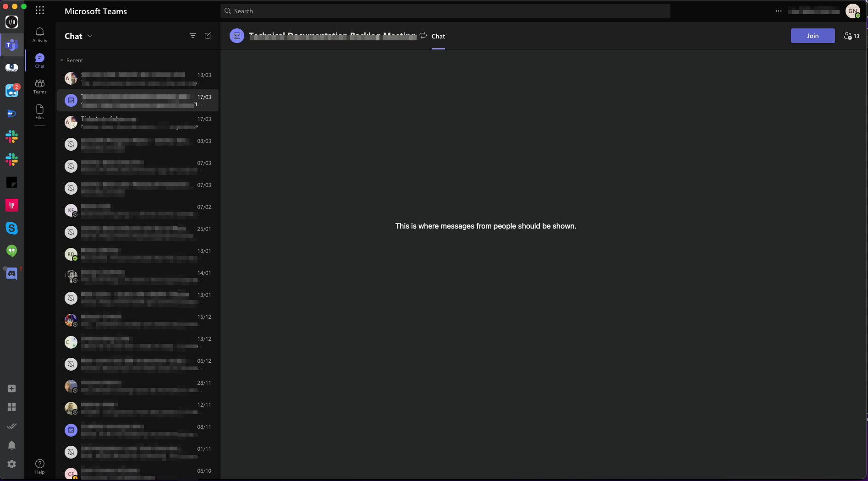Image resolution: width=868 pixels, height=481 pixels.
Task: Open the chat dated 28/11
Action: (138, 386)
